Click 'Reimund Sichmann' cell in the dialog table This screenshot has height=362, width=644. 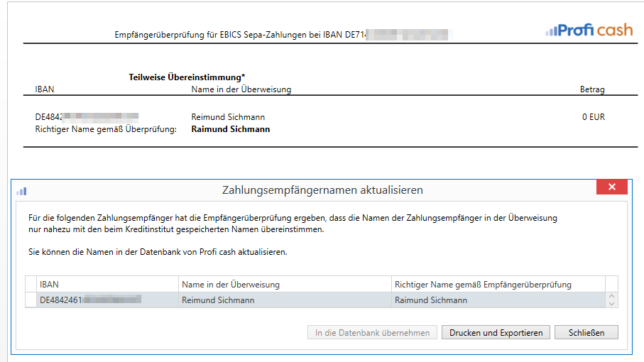point(284,300)
